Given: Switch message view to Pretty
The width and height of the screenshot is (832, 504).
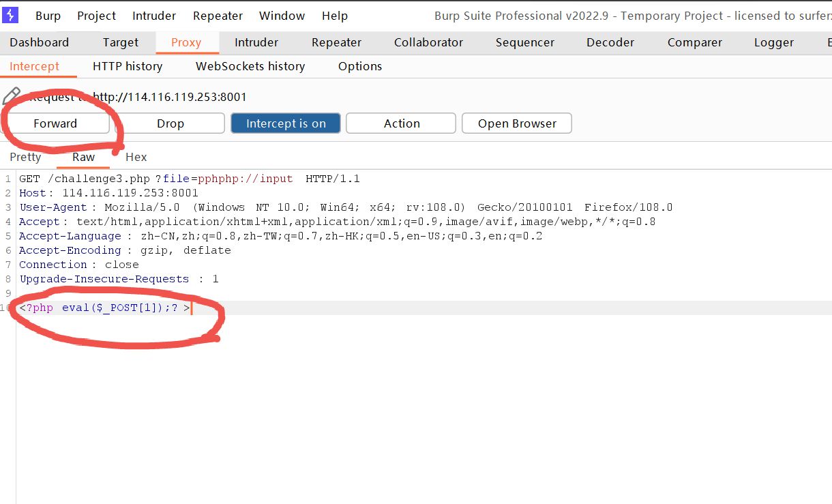Looking at the screenshot, I should click(26, 157).
